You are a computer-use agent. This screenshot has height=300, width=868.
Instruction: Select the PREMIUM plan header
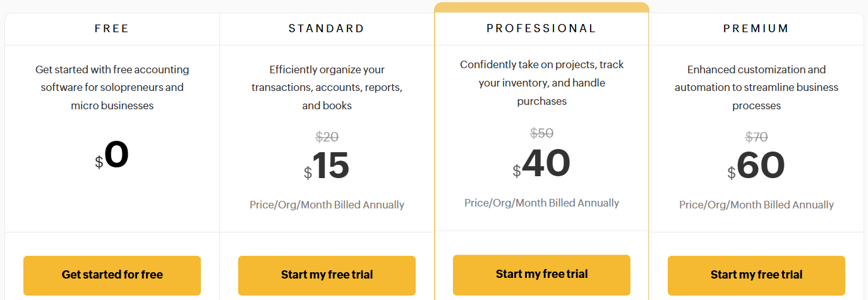(x=756, y=28)
